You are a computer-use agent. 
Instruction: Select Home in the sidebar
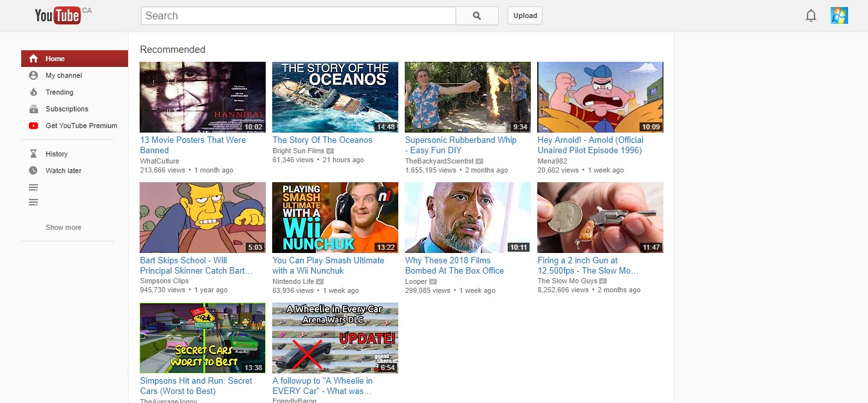coord(75,59)
